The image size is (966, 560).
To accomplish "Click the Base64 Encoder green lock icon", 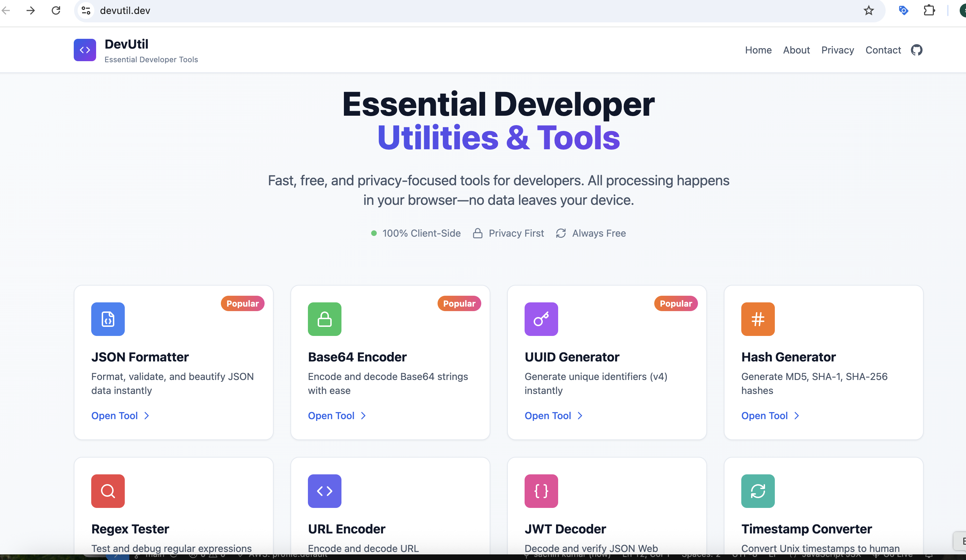I will (324, 319).
